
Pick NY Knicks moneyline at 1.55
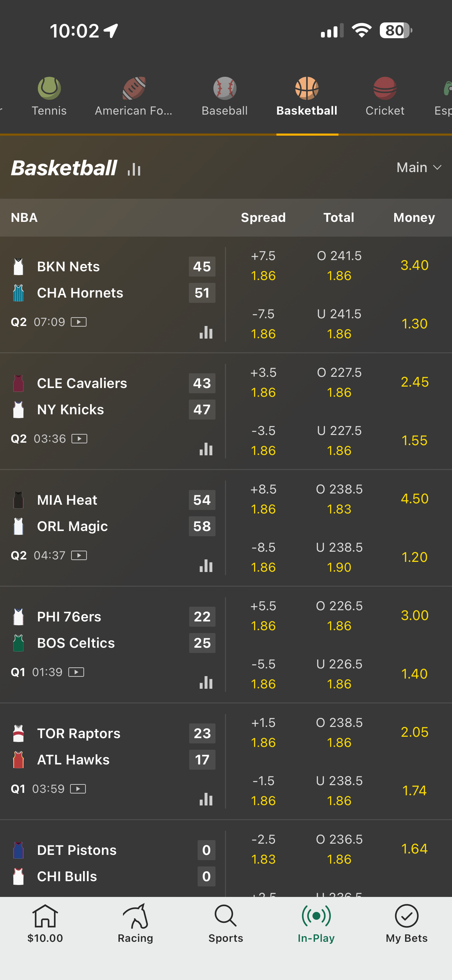coord(414,441)
